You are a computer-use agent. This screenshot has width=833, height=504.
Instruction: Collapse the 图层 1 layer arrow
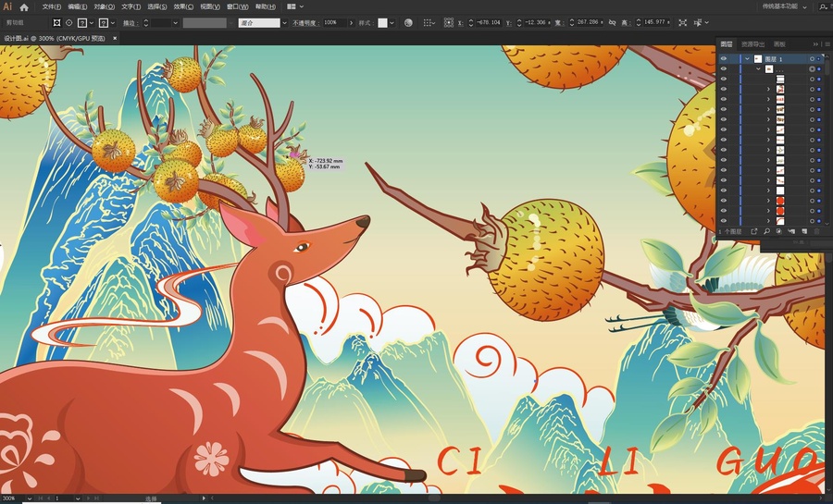click(748, 59)
